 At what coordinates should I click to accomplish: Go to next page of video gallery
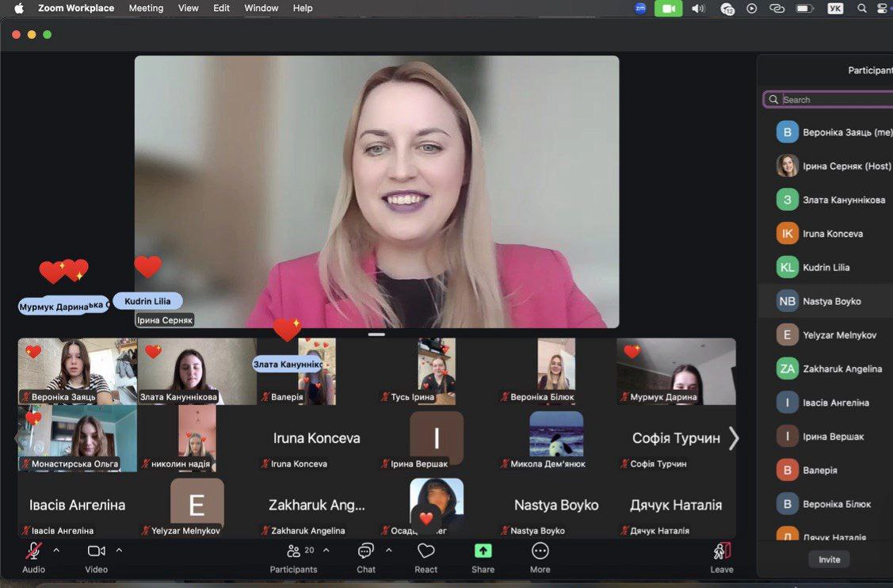coord(734,438)
